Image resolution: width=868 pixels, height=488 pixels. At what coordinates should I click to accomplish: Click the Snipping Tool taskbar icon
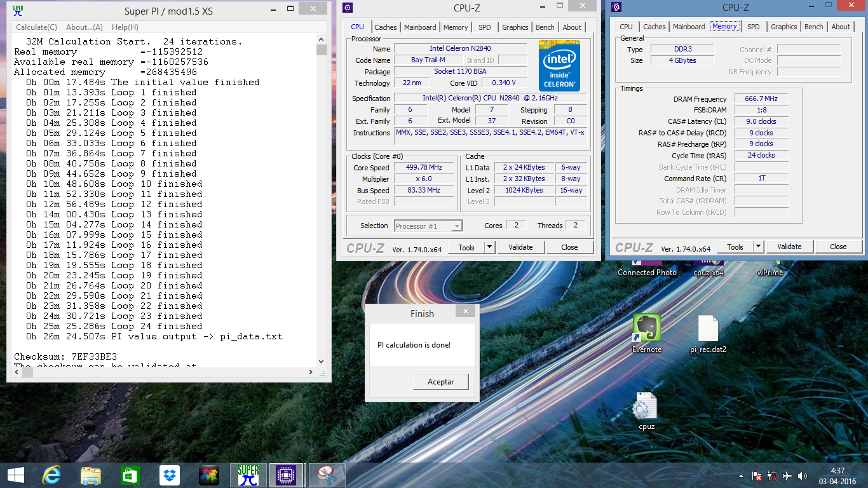click(x=327, y=475)
